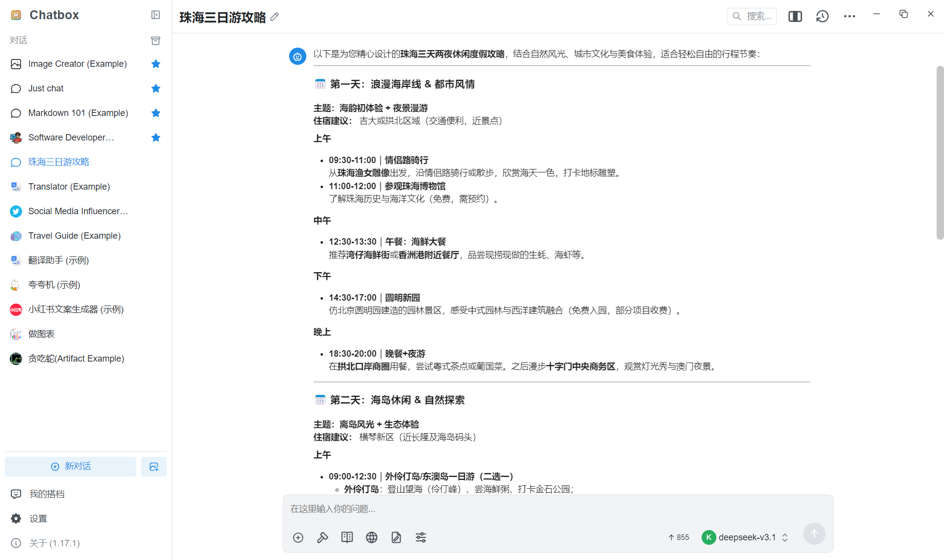The image size is (944, 560).
Task: Toggle star on Image Creator (Example)
Action: pos(156,64)
